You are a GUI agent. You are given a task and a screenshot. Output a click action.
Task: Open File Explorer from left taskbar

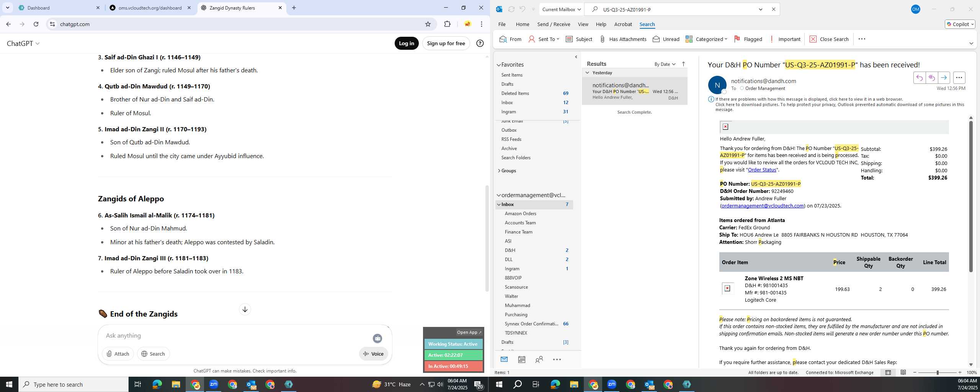pyautogui.click(x=175, y=384)
